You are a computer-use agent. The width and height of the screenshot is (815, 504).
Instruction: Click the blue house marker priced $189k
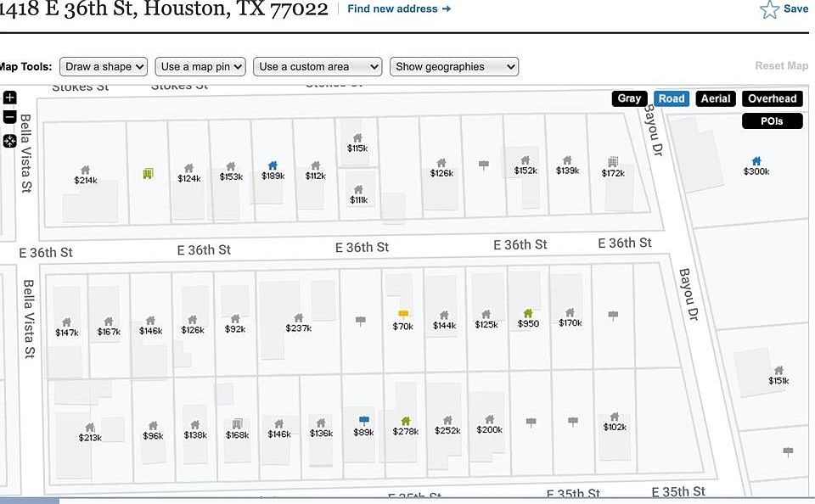273,165
